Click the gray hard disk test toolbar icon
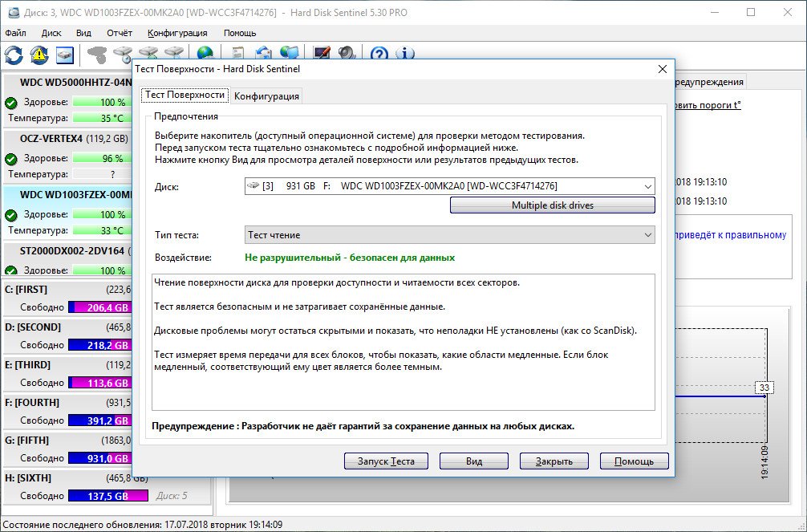Screen dimensions: 807x532 pos(97,55)
